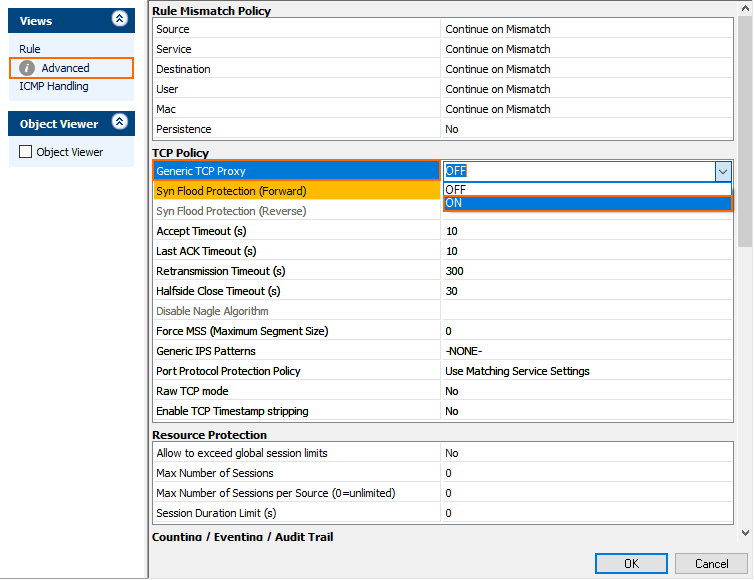Collapse the Object Viewer panel chevron icon
Screen dimensions: 754x580
pyautogui.click(x=119, y=122)
